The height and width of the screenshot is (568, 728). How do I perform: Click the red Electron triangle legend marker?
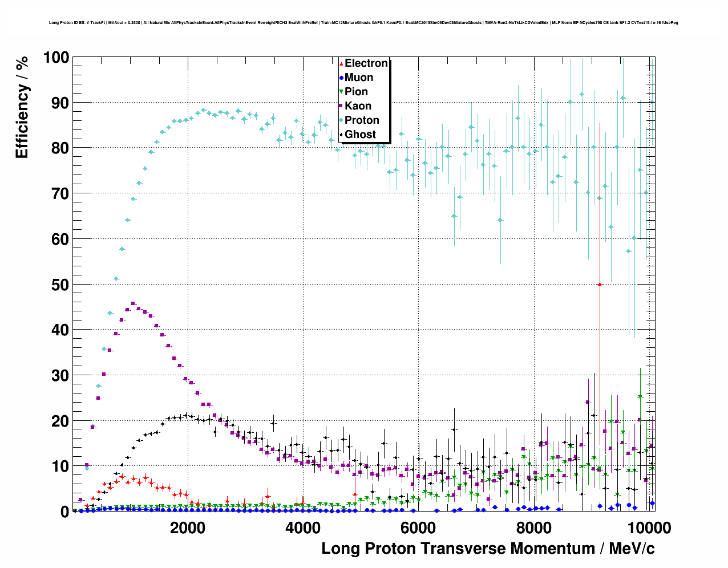341,63
